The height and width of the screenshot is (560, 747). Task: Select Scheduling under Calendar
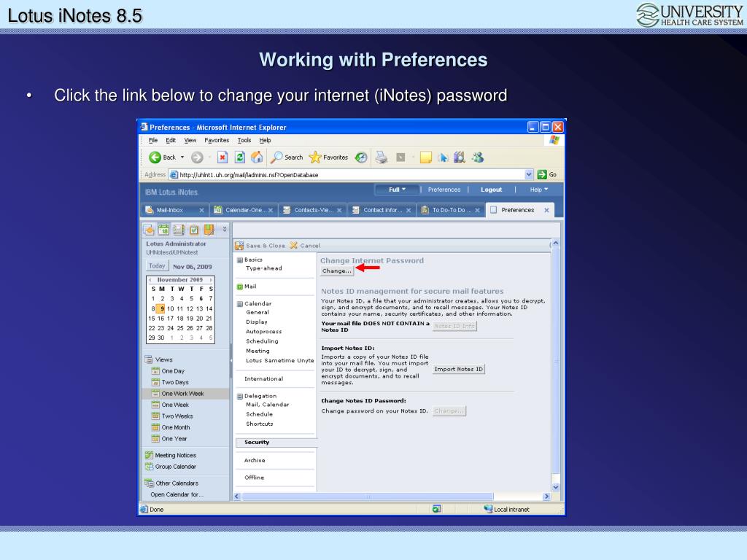coord(262,341)
